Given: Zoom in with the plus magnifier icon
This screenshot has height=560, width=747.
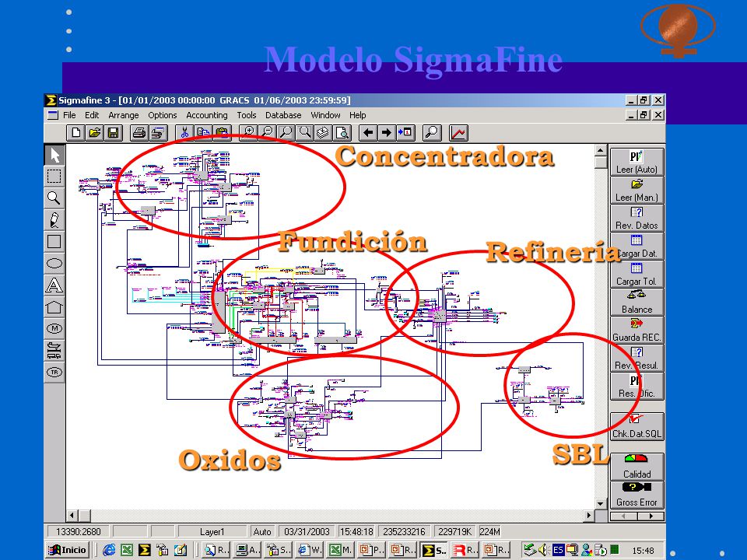Looking at the screenshot, I should [248, 133].
